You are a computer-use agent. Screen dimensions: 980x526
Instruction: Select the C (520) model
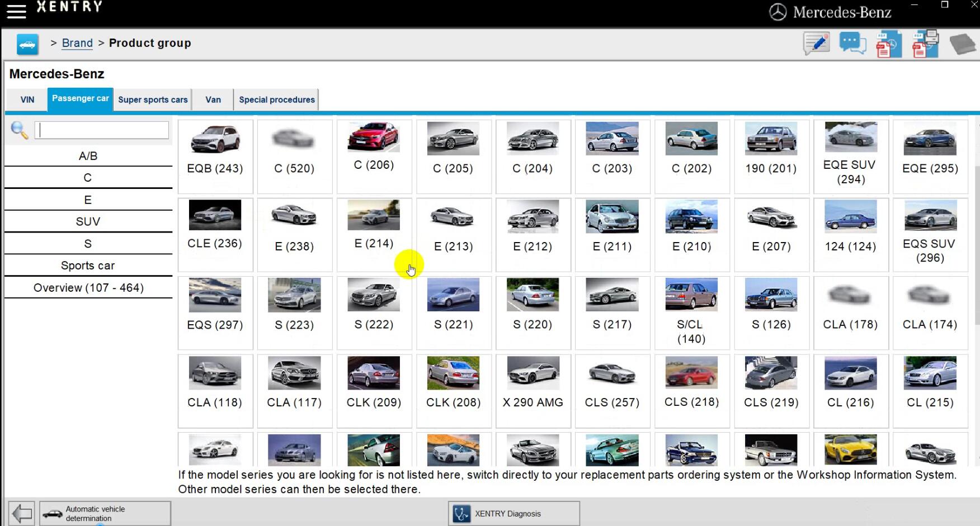click(295, 157)
